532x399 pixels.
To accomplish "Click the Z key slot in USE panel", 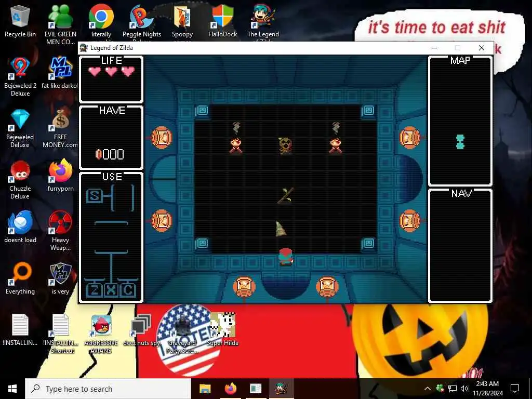I will click(95, 290).
